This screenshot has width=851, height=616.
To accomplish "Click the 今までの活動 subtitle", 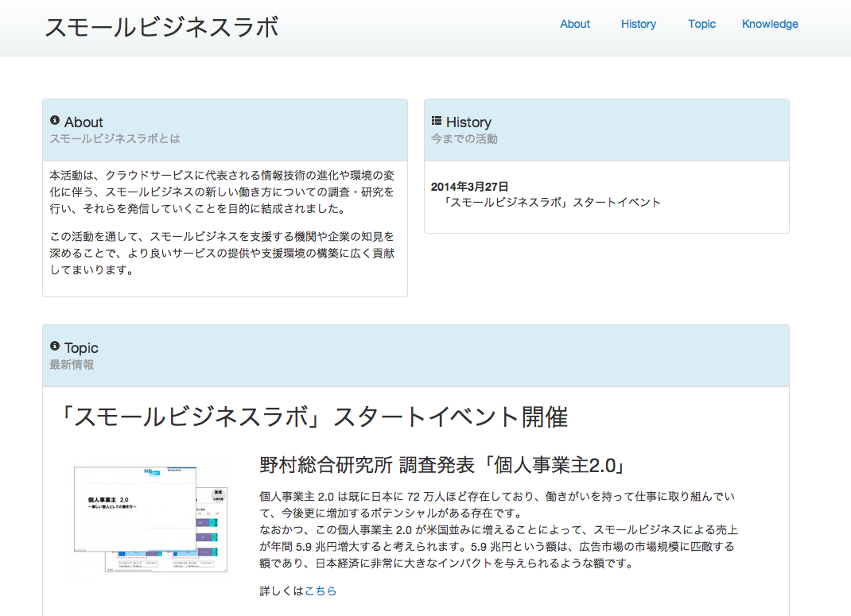I will [x=464, y=139].
